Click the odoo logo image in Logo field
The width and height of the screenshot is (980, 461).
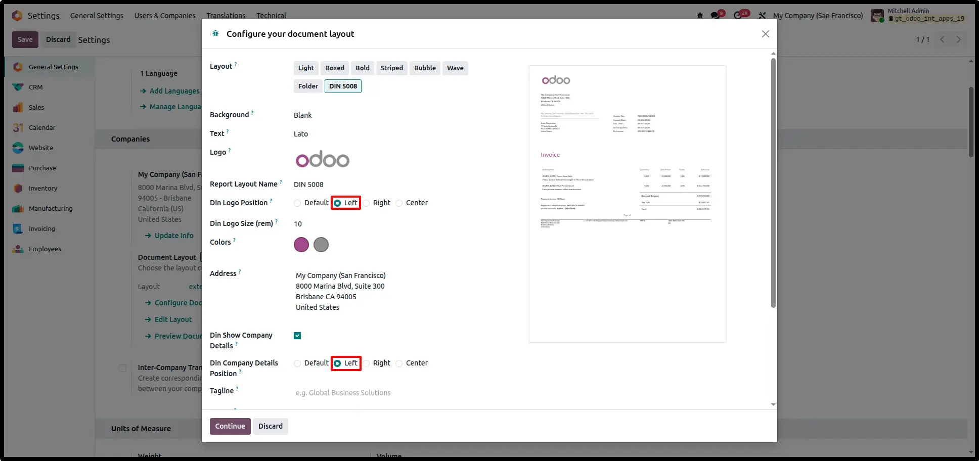[323, 160]
